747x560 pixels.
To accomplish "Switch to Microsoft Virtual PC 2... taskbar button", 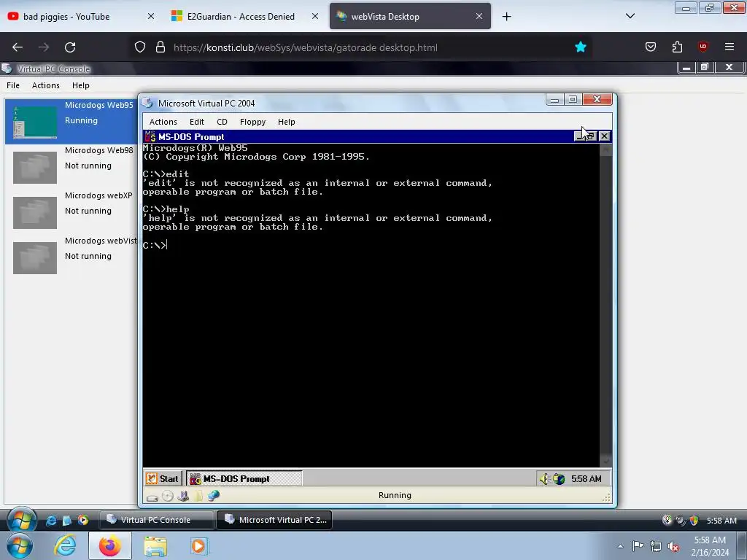I will pos(274,520).
